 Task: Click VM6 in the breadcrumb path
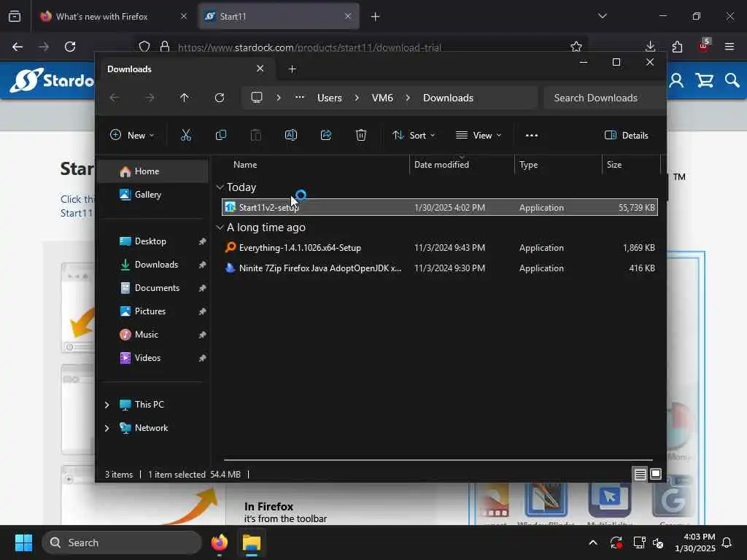pyautogui.click(x=382, y=98)
